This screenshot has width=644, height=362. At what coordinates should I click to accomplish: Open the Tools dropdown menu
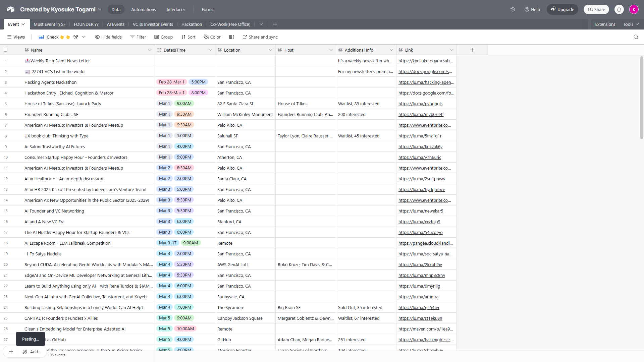click(x=631, y=24)
